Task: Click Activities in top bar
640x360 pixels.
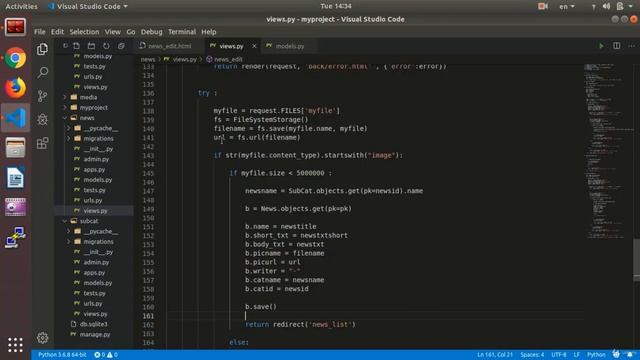Action: pos(21,6)
